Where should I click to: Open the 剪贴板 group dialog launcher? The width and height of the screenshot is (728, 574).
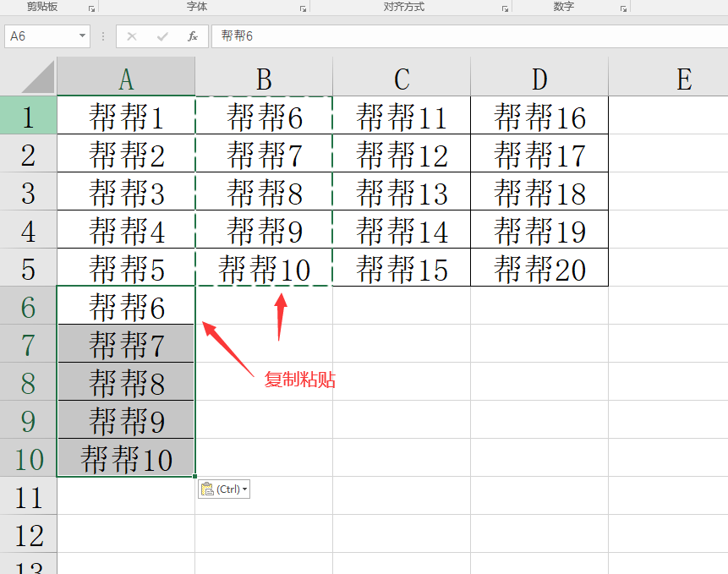[x=91, y=7]
